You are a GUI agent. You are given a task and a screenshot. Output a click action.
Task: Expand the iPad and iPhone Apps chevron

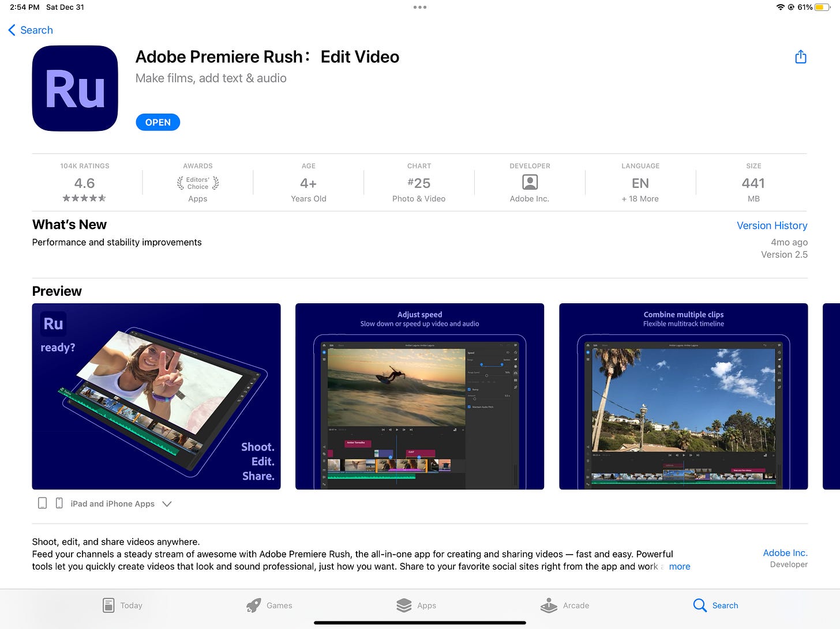(167, 504)
